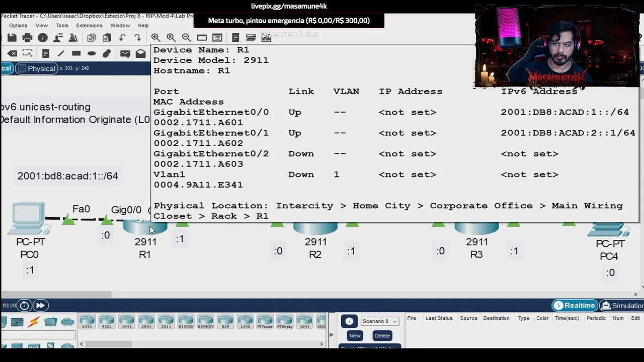This screenshot has width=644, height=362.
Task: Select the 1240 router device
Action: (x=245, y=322)
